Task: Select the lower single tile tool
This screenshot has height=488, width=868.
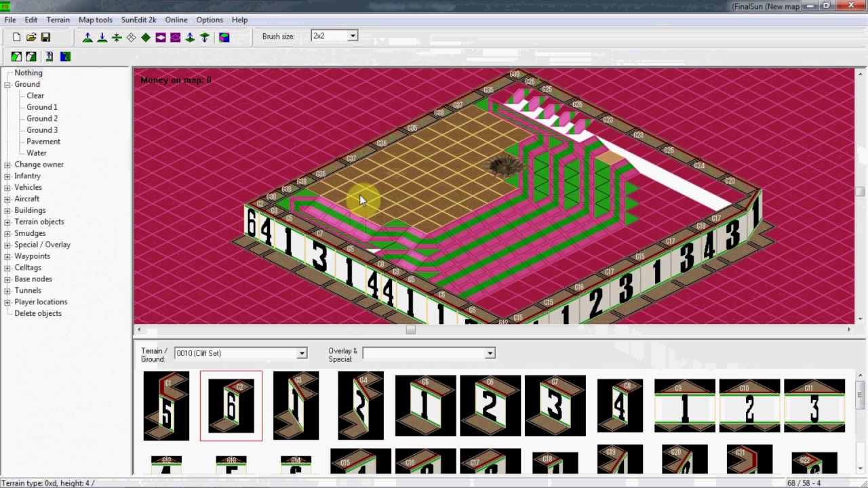Action: (x=204, y=37)
